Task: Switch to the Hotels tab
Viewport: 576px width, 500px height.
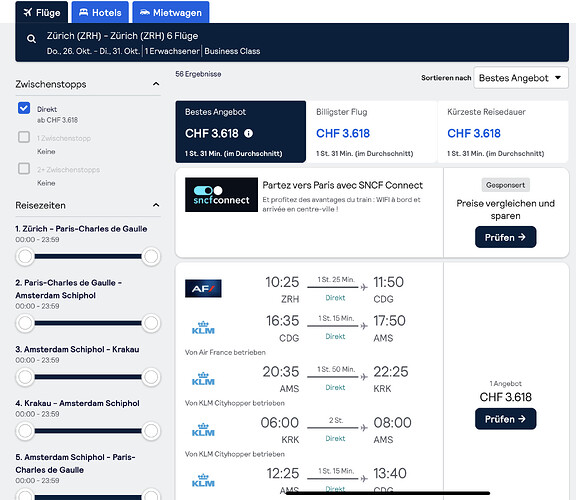Action: [100, 12]
